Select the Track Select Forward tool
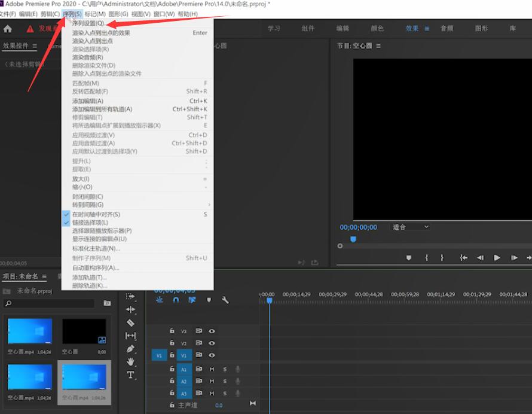This screenshot has width=532, height=414. click(130, 297)
